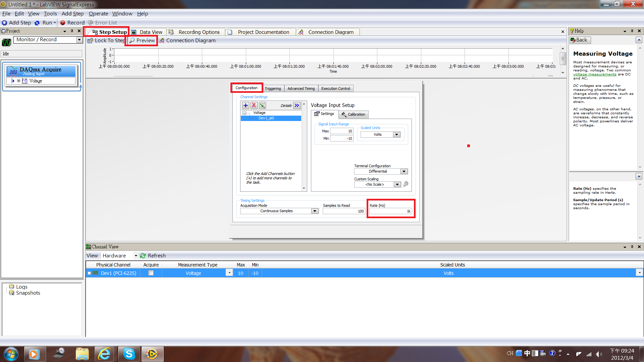
Task: Click the Add Channel plus icon
Action: pos(246,105)
